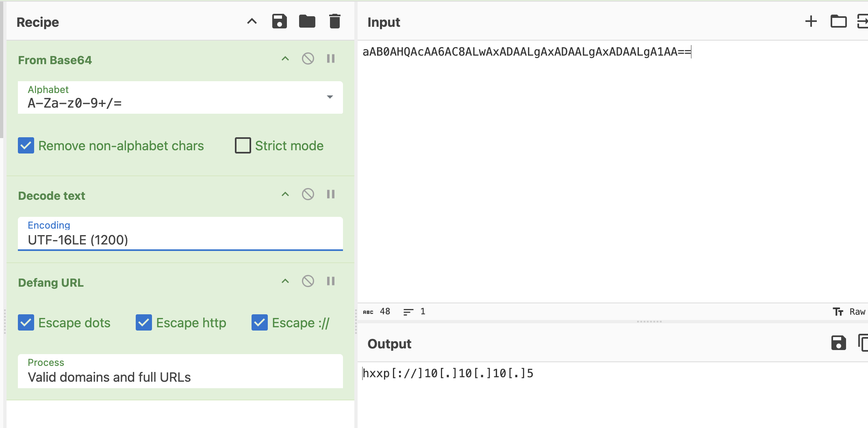Set a breakpoint on the From Base64 step
The width and height of the screenshot is (868, 428).
pyautogui.click(x=331, y=59)
